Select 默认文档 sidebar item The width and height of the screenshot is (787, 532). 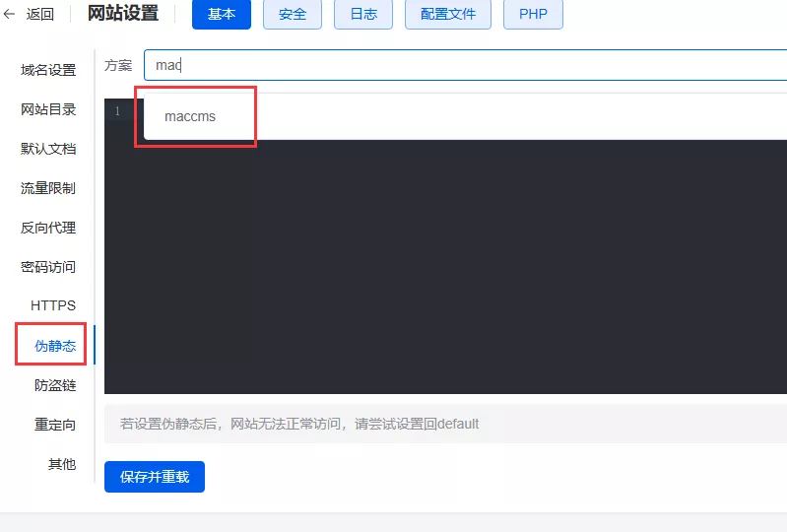click(48, 149)
